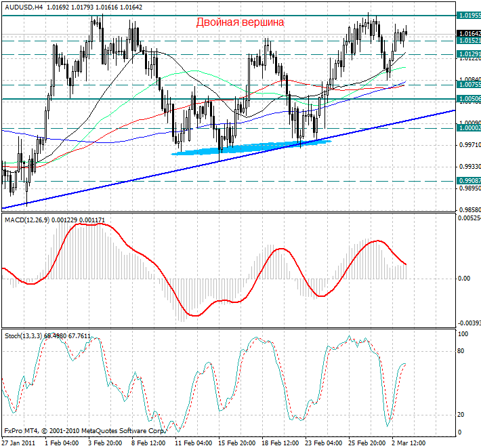481x448 pixels.
Task: Select the 1.0000 level price tag
Action: (x=468, y=127)
